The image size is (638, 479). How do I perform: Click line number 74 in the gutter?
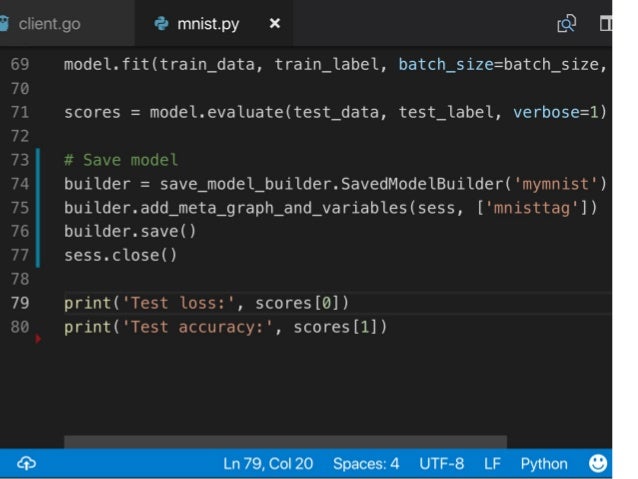click(x=20, y=184)
